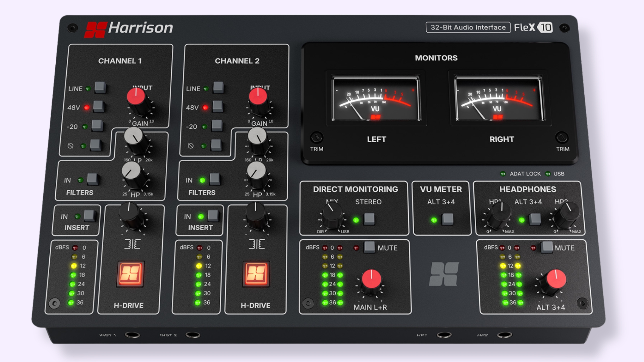Click the INST 1 input jack
Image resolution: width=644 pixels, height=362 pixels.
pos(132,335)
